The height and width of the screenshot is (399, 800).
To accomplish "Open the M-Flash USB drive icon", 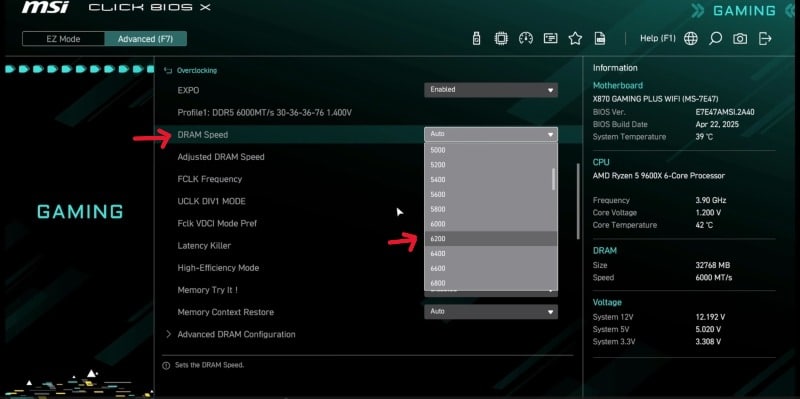I will (x=477, y=39).
